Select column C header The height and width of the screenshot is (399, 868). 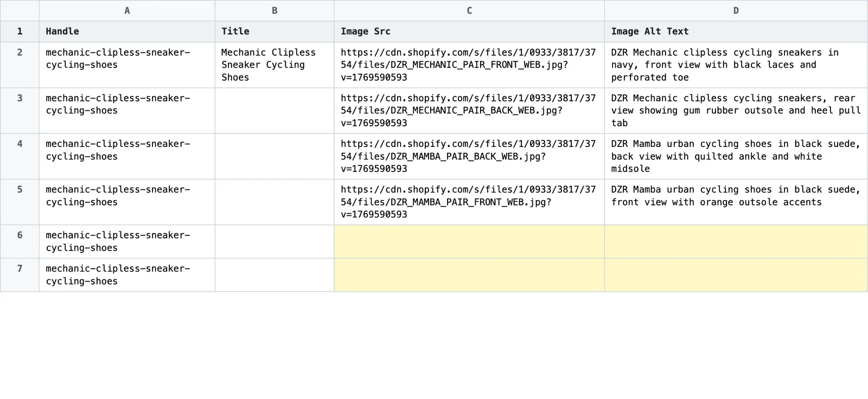[x=469, y=11]
